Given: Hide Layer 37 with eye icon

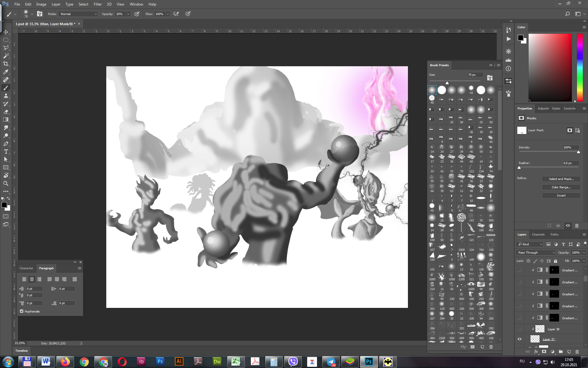Looking at the screenshot, I should (519, 339).
